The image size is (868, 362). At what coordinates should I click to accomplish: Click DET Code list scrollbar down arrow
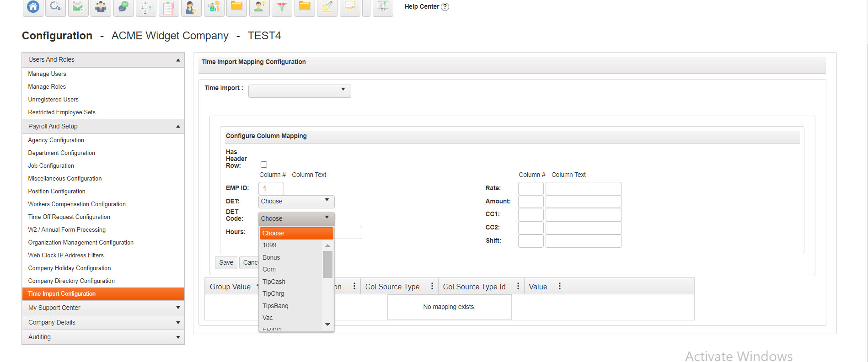coord(327,325)
